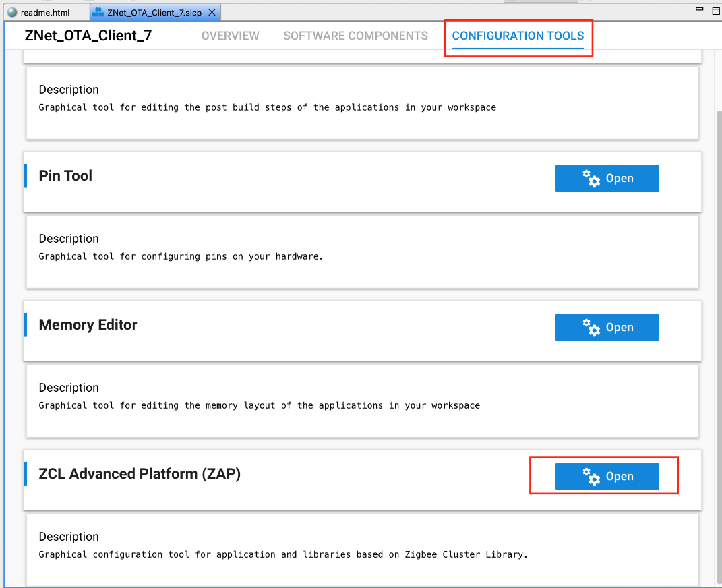722x588 pixels.
Task: Click the gear icon on Memory Editor's Open button
Action: point(591,328)
